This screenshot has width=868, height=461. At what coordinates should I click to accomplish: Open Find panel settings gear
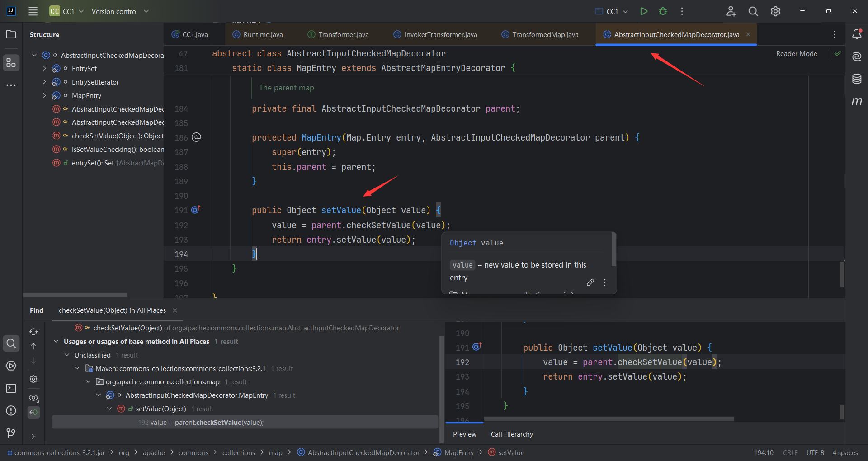click(x=33, y=379)
